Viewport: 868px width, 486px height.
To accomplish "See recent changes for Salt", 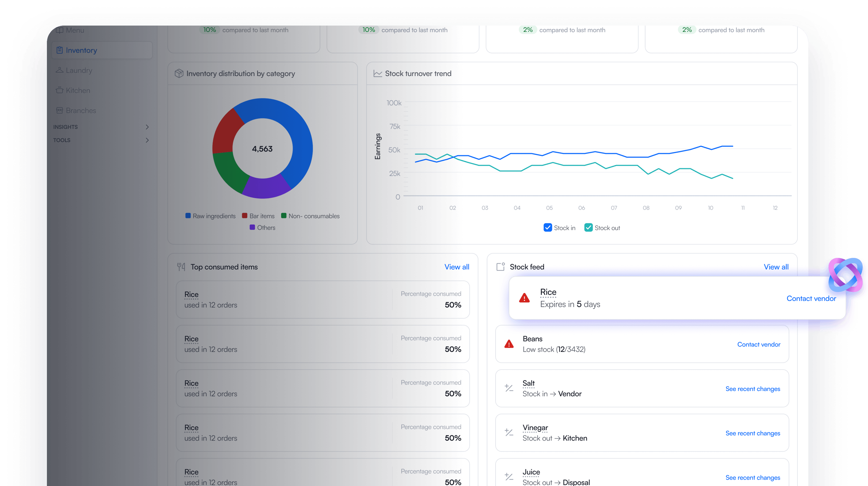I will 753,389.
